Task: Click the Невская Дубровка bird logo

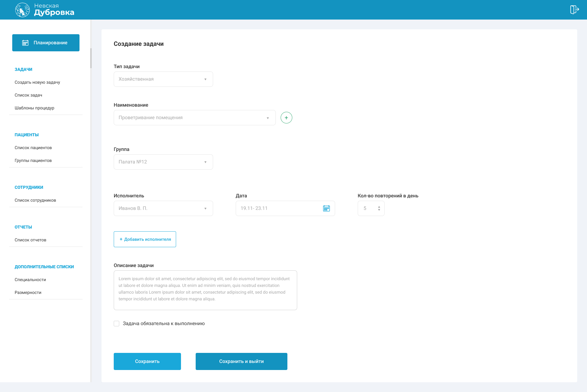Action: 22,10
